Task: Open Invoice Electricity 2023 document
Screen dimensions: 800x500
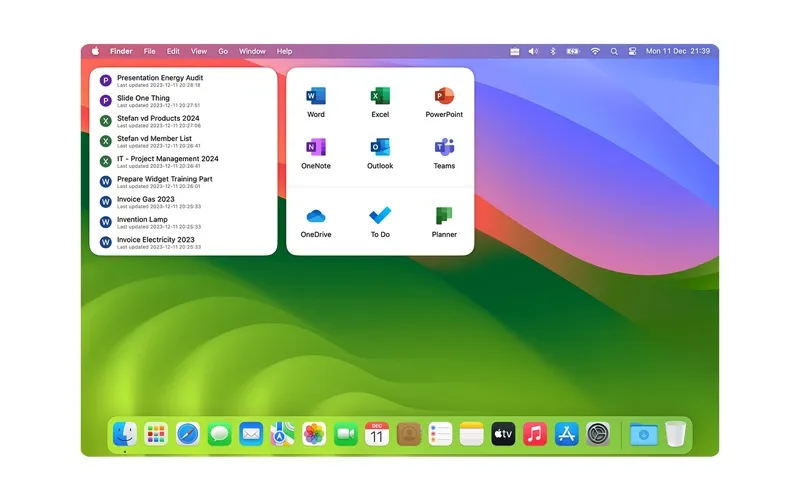Action: click(x=183, y=242)
